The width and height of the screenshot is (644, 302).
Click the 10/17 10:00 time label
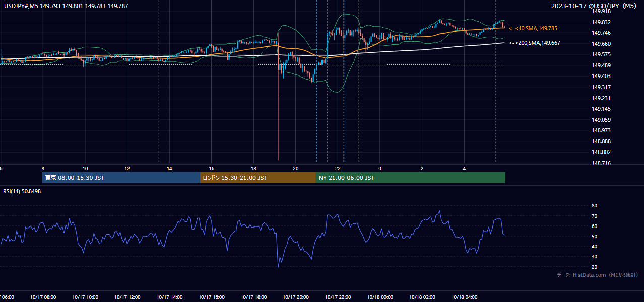pos(85,297)
